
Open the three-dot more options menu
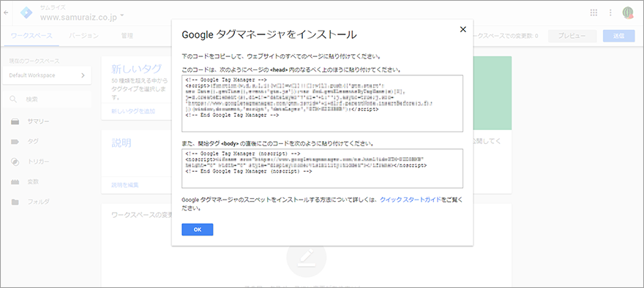pyautogui.click(x=610, y=12)
